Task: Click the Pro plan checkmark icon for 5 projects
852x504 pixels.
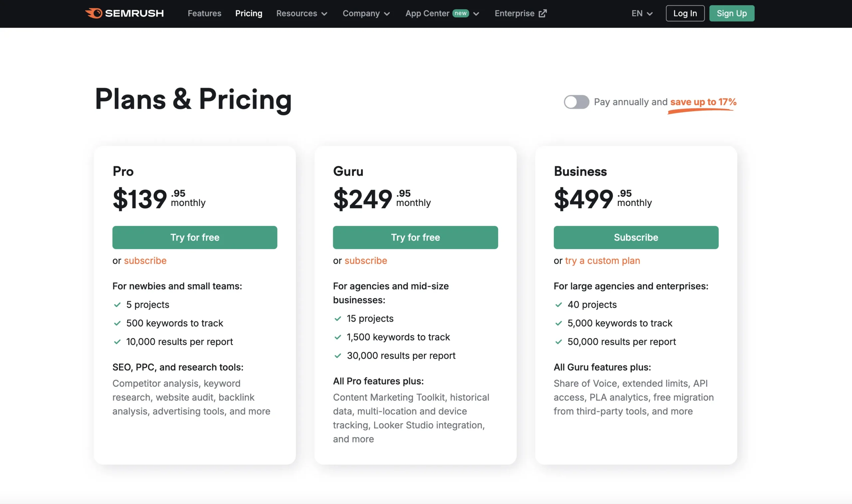Action: coord(116,305)
